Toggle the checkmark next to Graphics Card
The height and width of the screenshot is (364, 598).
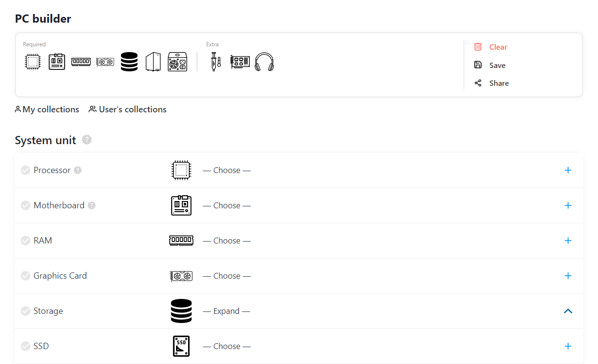pyautogui.click(x=25, y=276)
